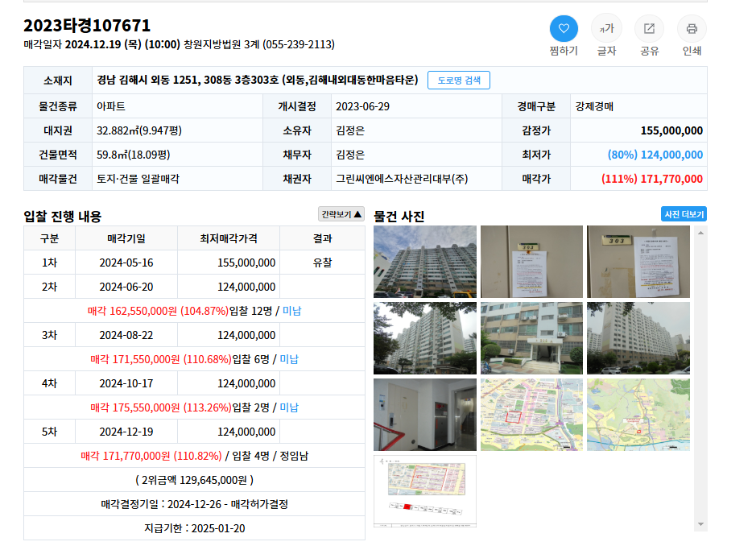Click the 감정가 value 155,000,000

coord(671,130)
